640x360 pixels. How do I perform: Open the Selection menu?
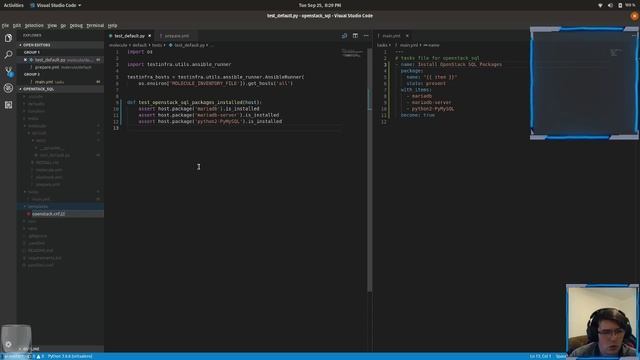[34, 25]
